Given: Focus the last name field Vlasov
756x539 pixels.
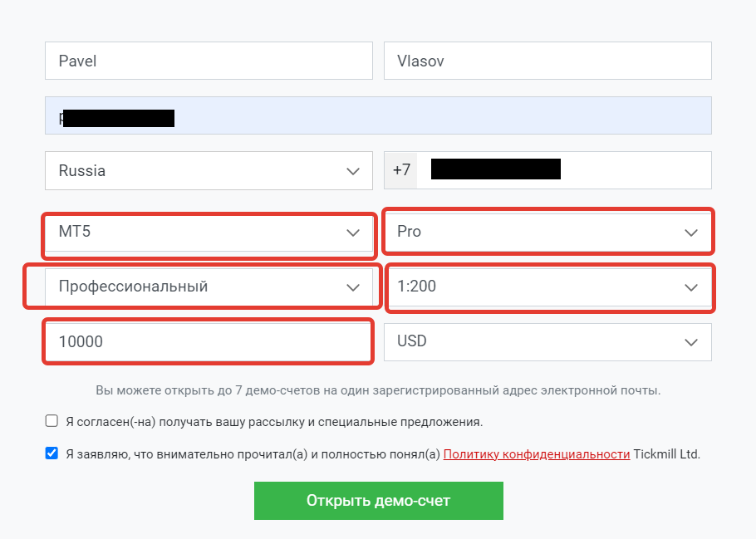Looking at the screenshot, I should [547, 61].
